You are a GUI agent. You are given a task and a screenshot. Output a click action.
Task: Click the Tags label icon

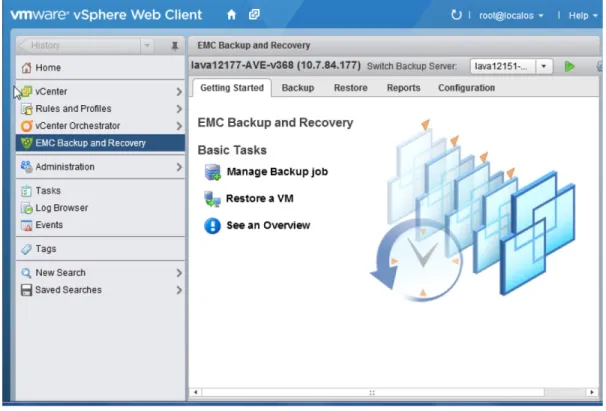(x=26, y=249)
